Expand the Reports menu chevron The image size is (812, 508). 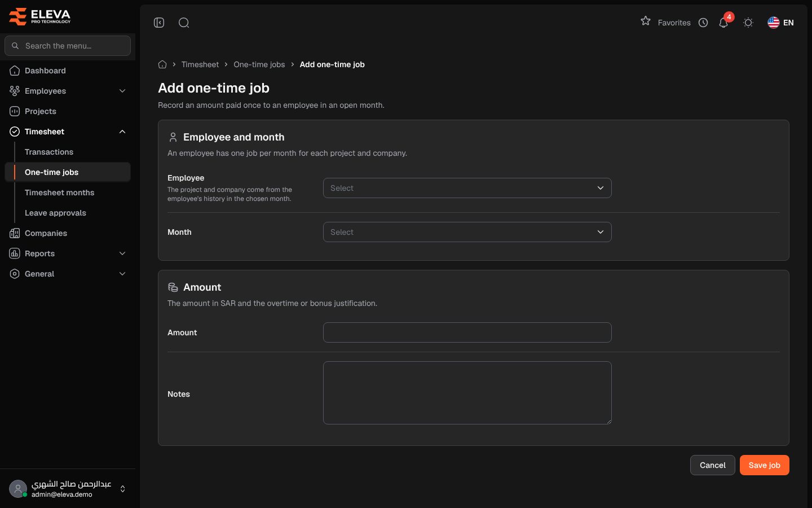pos(122,253)
